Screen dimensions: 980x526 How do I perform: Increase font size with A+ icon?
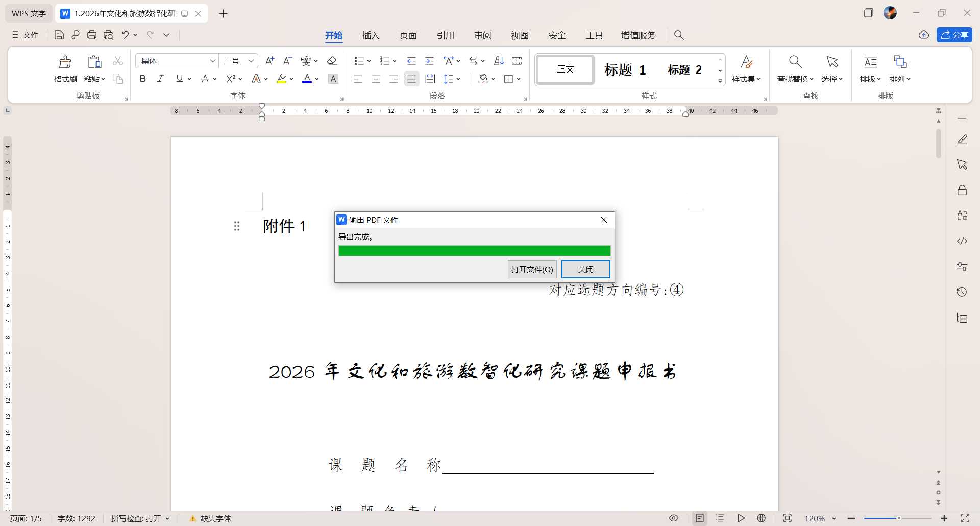coord(270,61)
